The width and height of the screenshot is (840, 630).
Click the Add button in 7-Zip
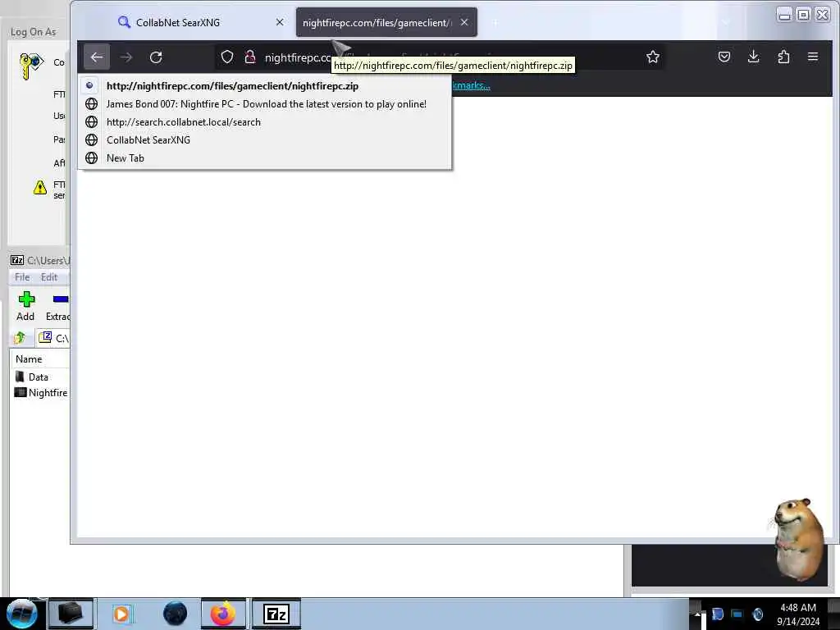click(x=25, y=307)
